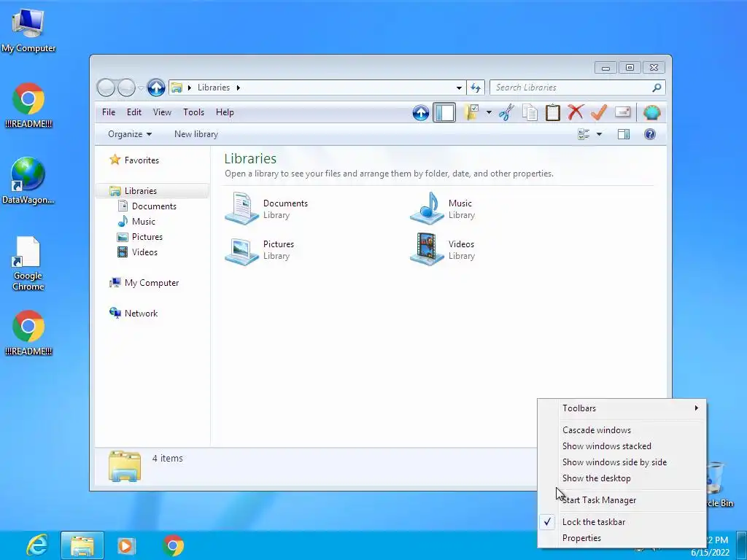This screenshot has height=560, width=747.
Task: Click the New library button
Action: [x=196, y=134]
